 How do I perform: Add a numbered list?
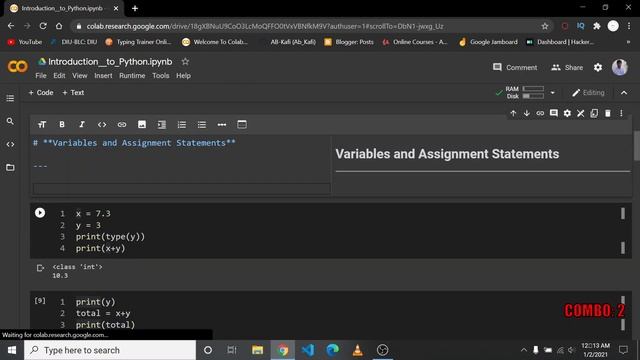182,124
